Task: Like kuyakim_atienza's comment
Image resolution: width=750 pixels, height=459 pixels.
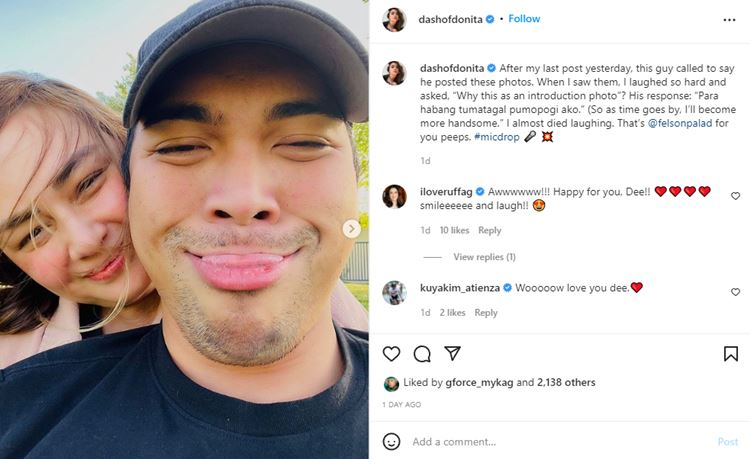Action: [x=736, y=293]
